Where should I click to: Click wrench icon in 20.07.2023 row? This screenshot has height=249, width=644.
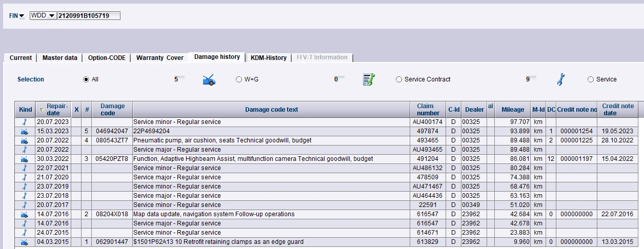(x=24, y=122)
